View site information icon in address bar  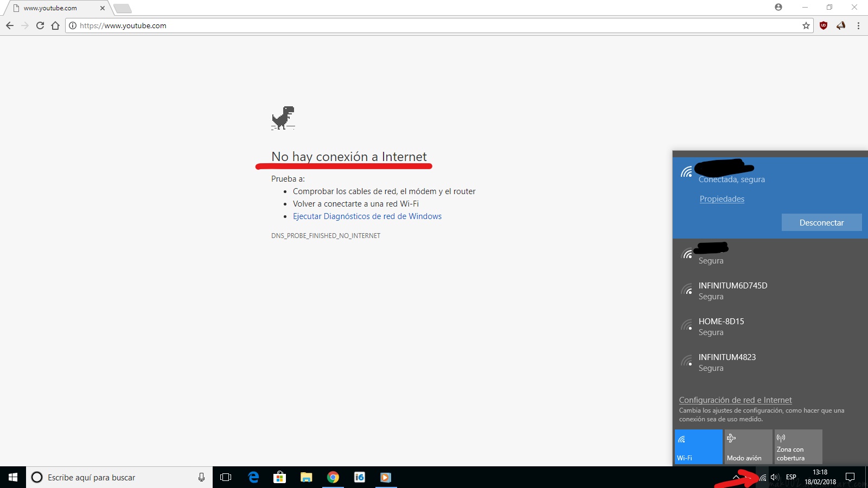click(73, 25)
